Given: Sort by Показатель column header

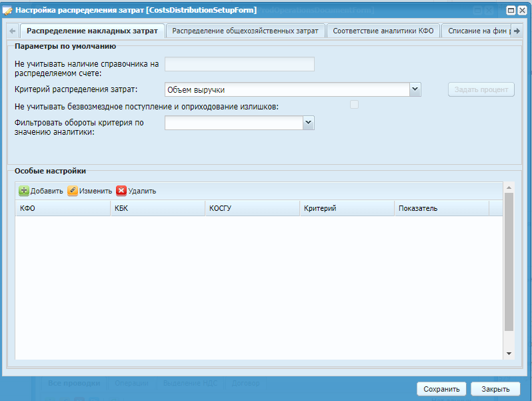Looking at the screenshot, I should click(442, 208).
